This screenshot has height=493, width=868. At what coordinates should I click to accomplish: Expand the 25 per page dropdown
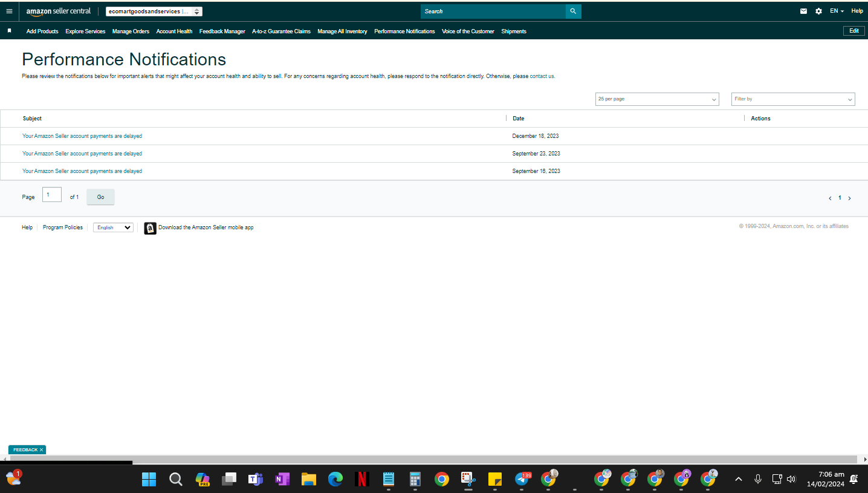[x=657, y=99]
